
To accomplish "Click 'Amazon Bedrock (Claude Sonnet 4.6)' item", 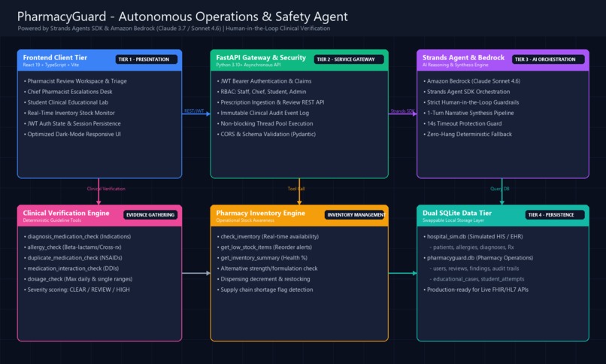I will (472, 81).
